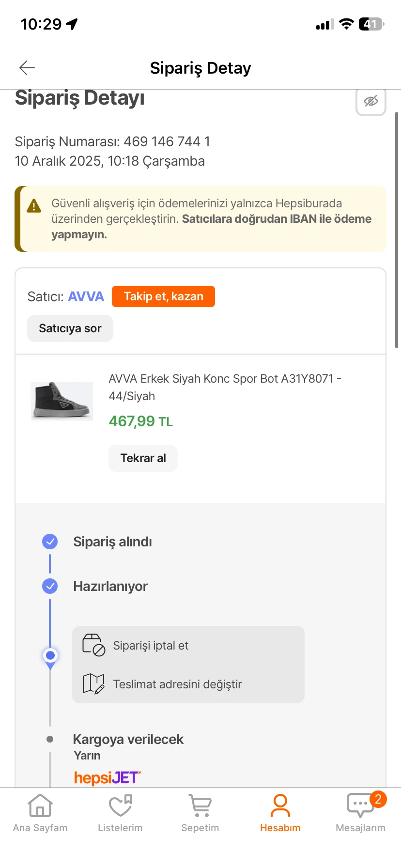Toggle the hide order details eye icon
The width and height of the screenshot is (401, 868).
[371, 101]
